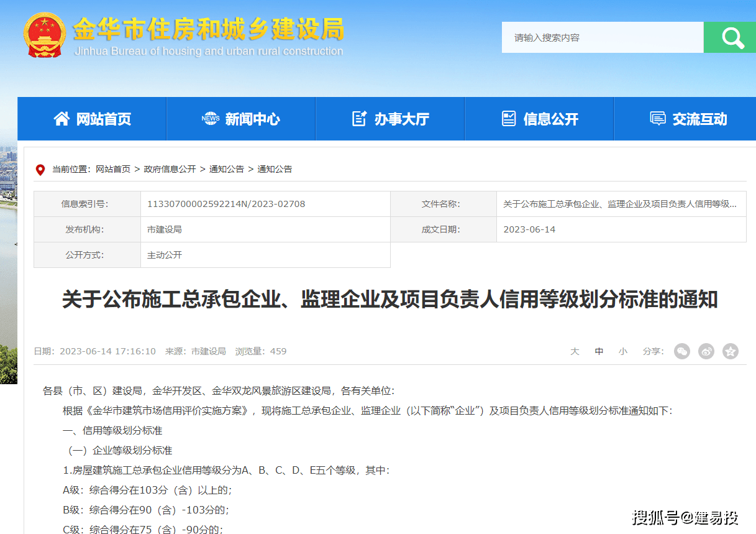Share via QQ Zone star icon

(x=731, y=351)
